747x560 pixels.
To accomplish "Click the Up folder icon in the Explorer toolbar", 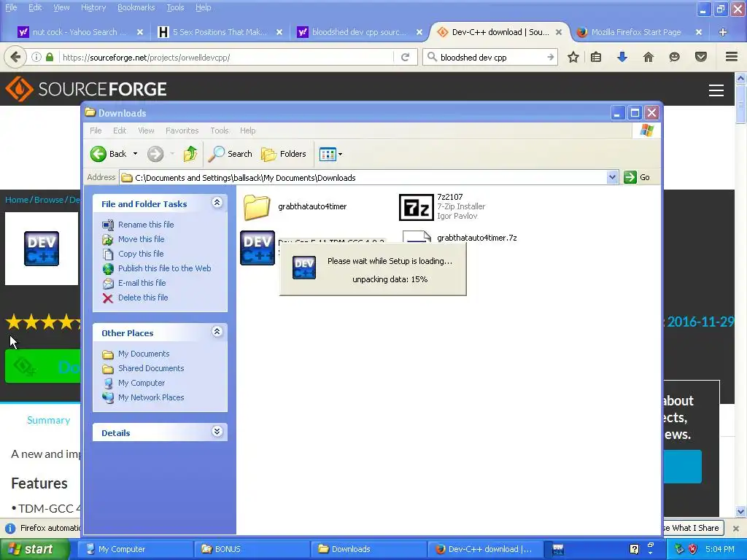I will click(x=190, y=154).
